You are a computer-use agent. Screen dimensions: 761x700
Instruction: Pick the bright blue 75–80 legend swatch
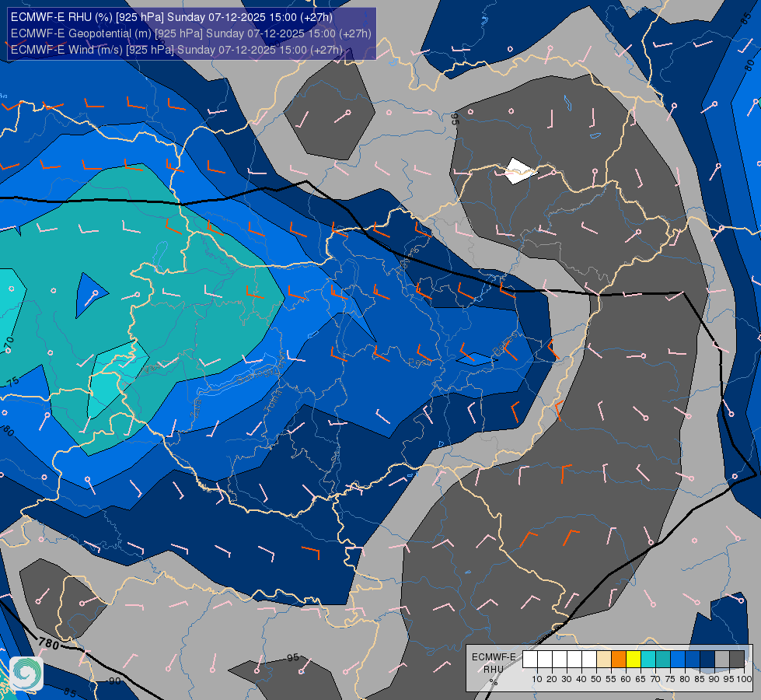pyautogui.click(x=678, y=660)
